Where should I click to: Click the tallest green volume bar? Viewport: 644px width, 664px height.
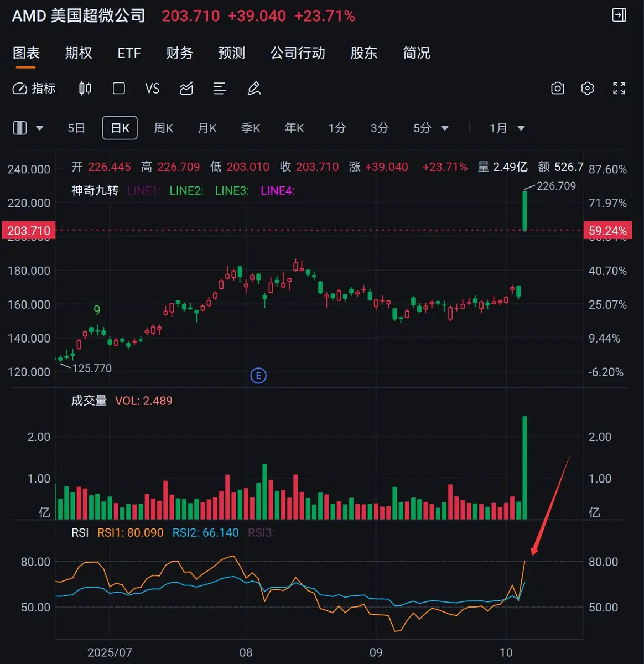coord(524,468)
